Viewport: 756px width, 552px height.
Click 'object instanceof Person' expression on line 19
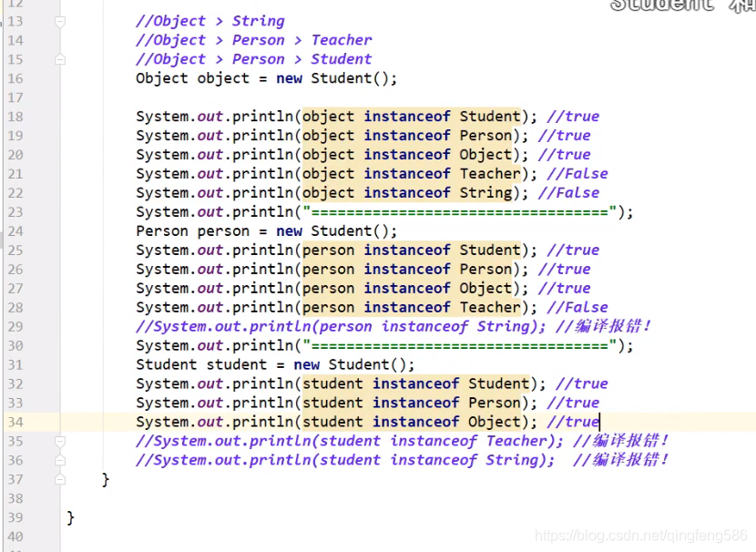(407, 136)
